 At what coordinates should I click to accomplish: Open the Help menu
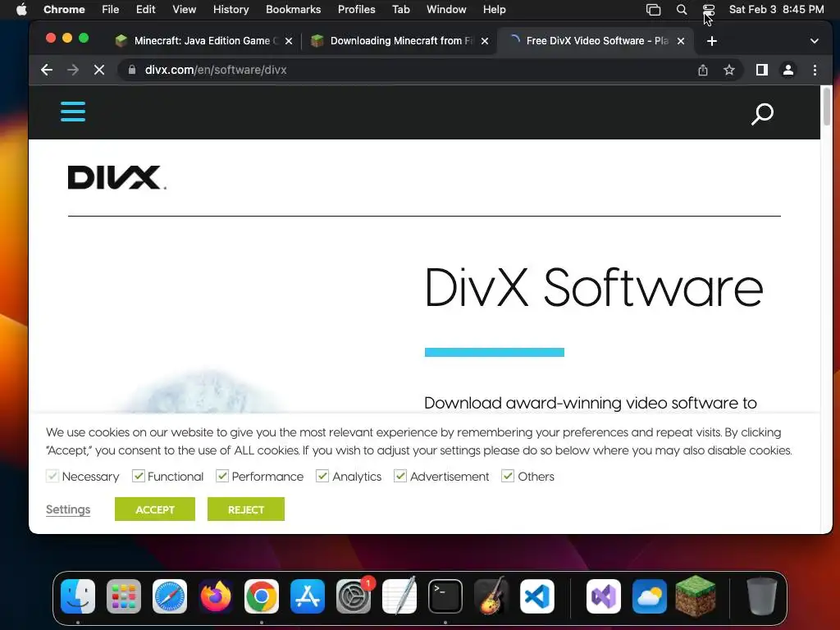(x=494, y=10)
